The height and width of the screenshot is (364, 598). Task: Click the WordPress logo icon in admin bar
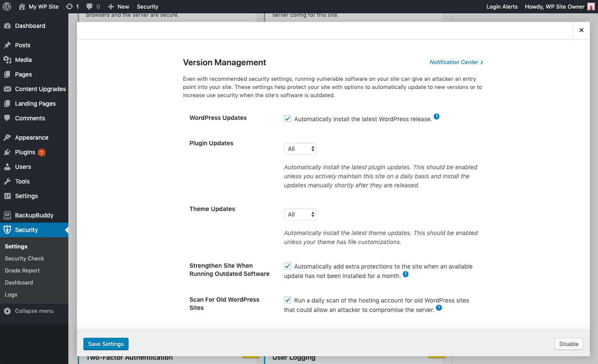7,6
